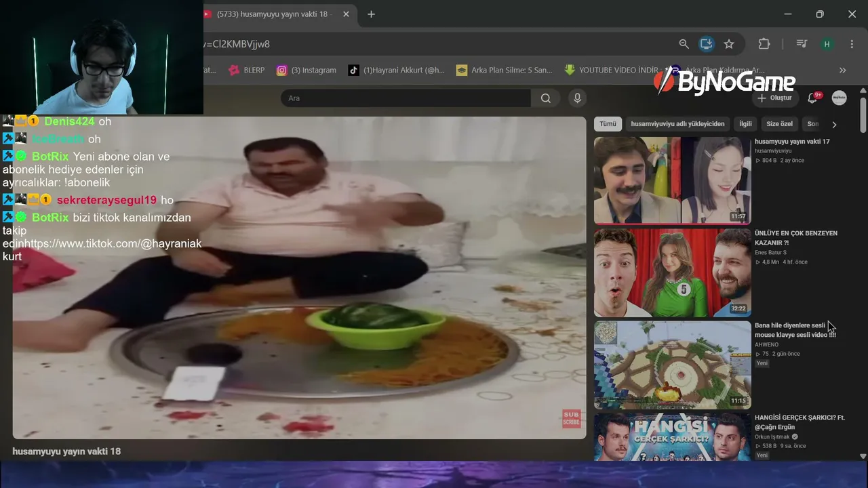This screenshot has width=868, height=488.
Task: Click the 11:57 duration badge
Action: 738,217
